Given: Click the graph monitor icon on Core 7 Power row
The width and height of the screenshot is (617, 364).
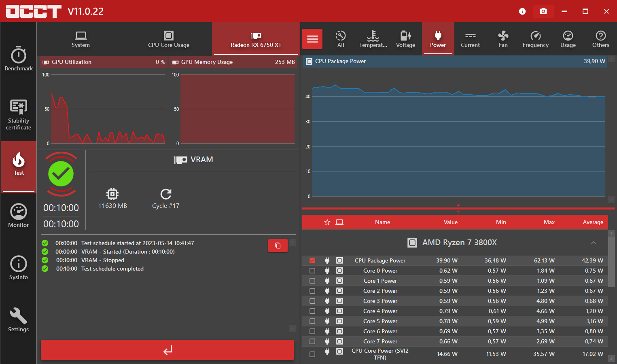Looking at the screenshot, I should [x=339, y=341].
